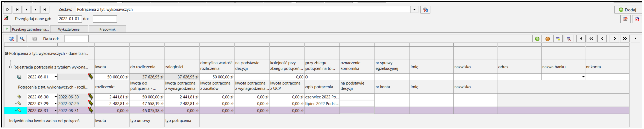Click the double right chevron button

coord(625,39)
